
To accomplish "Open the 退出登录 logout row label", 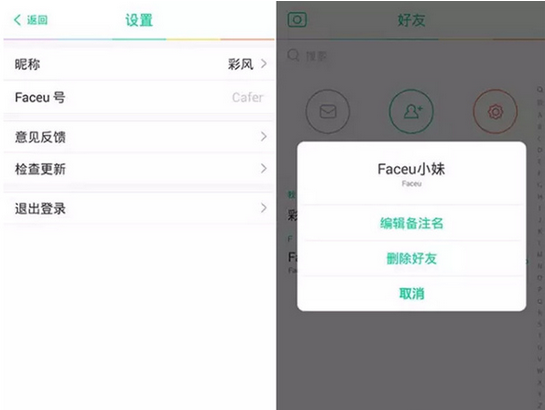I will click(x=40, y=208).
